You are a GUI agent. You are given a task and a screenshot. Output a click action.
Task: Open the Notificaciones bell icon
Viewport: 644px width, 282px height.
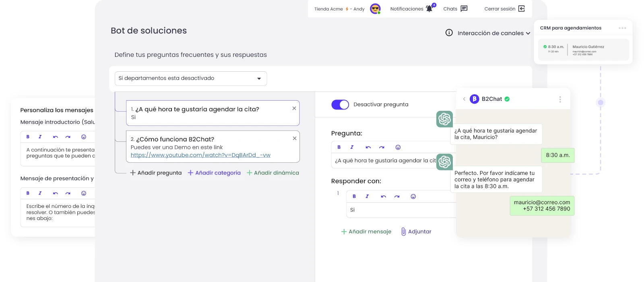pos(429,8)
